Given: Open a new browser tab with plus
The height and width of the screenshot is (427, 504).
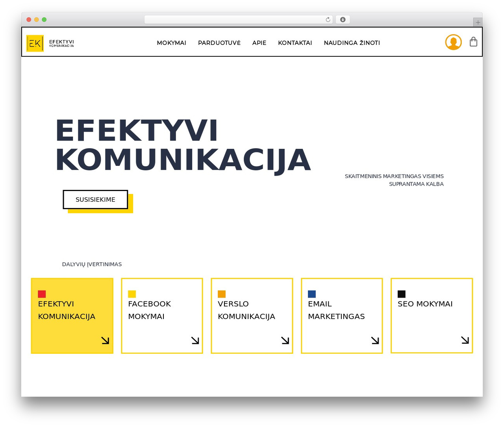Looking at the screenshot, I should (x=478, y=22).
